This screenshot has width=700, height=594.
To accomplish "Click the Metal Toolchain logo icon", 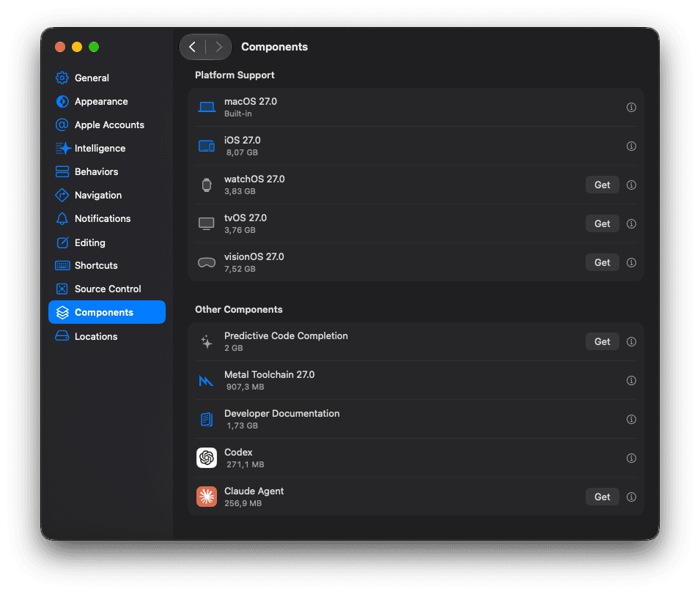I will click(206, 380).
